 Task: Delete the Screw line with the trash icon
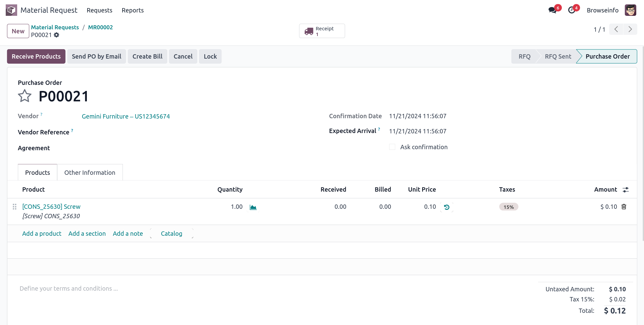point(624,207)
